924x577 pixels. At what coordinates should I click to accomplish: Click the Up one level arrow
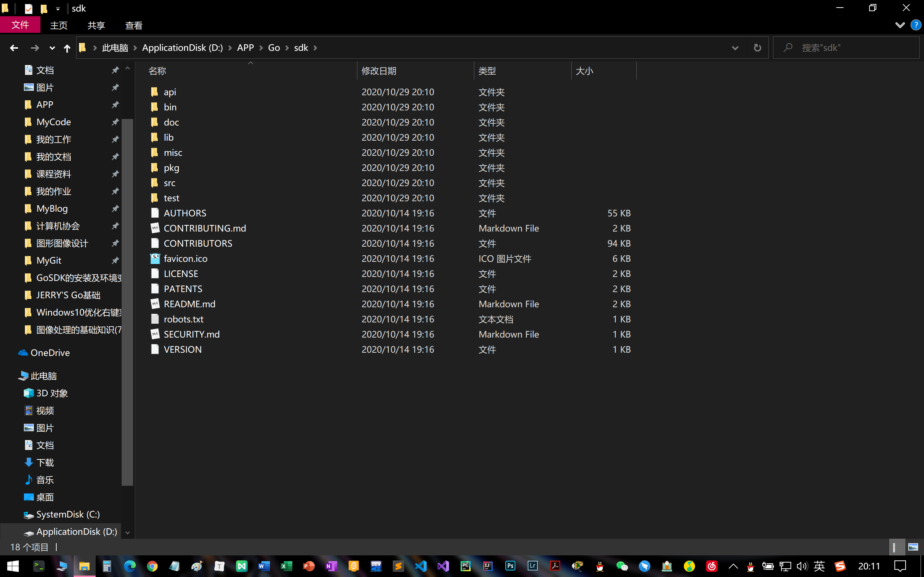click(x=67, y=48)
